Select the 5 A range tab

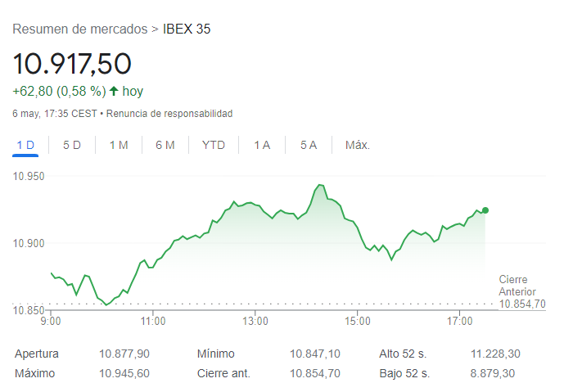(309, 145)
